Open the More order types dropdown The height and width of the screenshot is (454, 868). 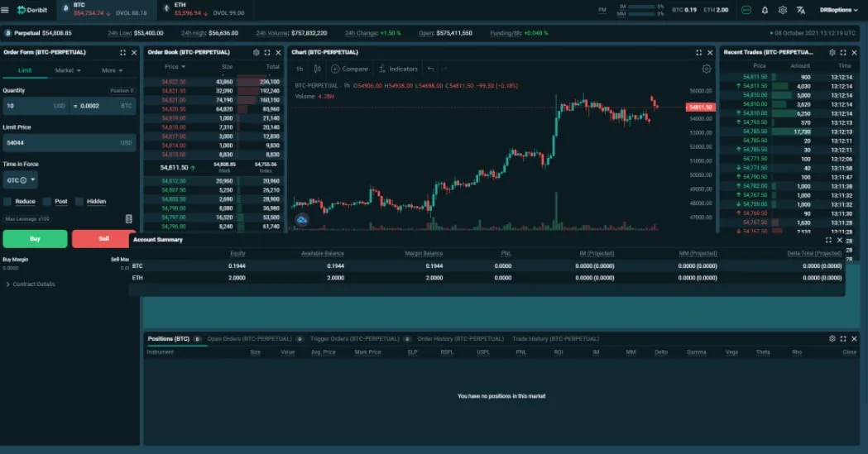click(x=112, y=71)
